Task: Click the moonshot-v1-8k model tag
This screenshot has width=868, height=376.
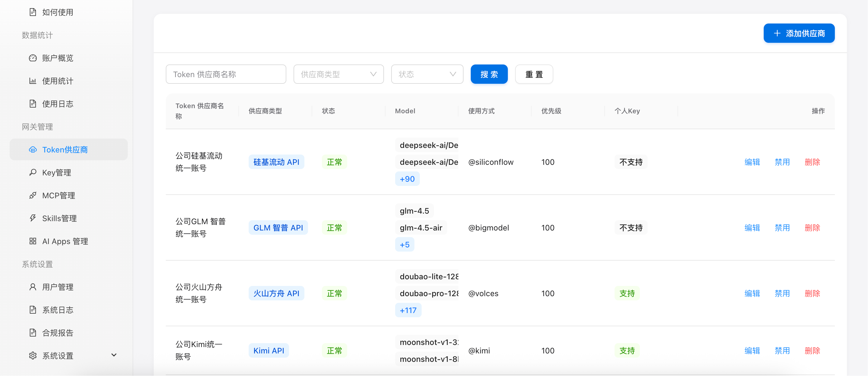Action: [x=426, y=359]
